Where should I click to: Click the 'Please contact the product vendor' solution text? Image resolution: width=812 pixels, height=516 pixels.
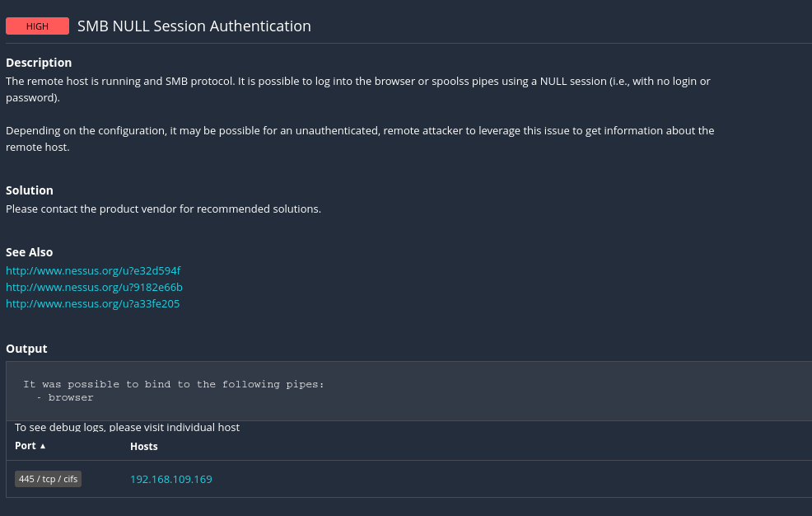[x=163, y=209]
